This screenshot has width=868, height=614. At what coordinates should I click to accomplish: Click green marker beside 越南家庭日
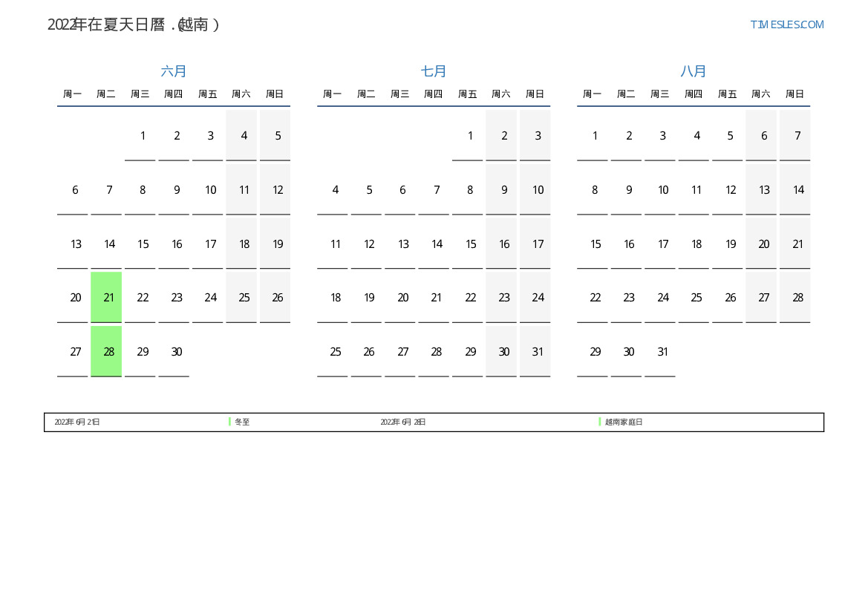click(x=600, y=422)
